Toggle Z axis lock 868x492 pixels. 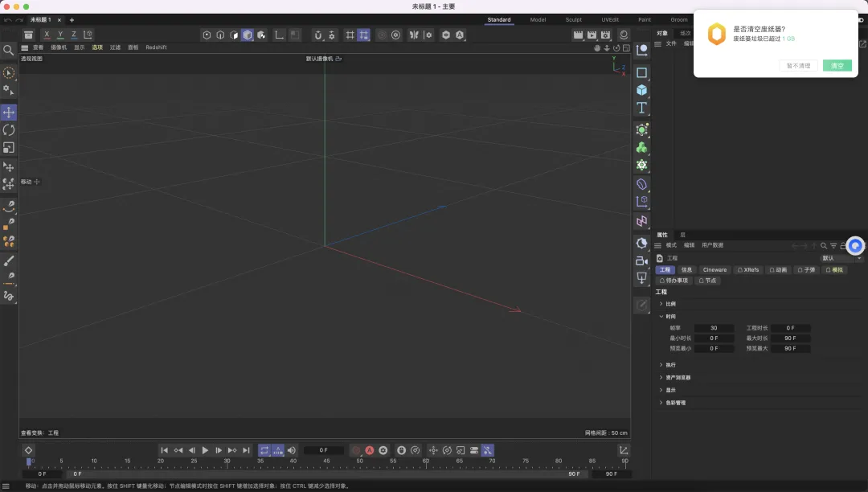point(74,35)
